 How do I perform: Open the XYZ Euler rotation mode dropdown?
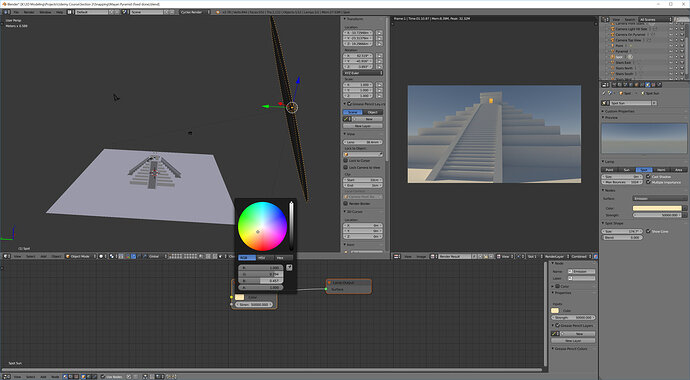363,73
